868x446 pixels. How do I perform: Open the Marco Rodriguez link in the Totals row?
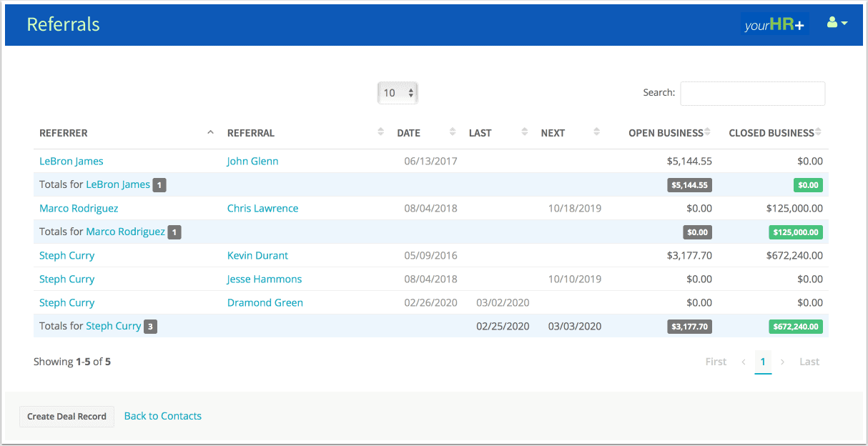coord(125,232)
